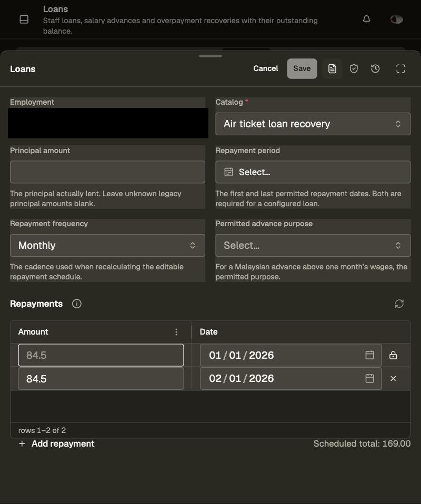Click the Scheduled total: 169.00 text
Viewport: 421px width, 504px height.
click(x=362, y=443)
